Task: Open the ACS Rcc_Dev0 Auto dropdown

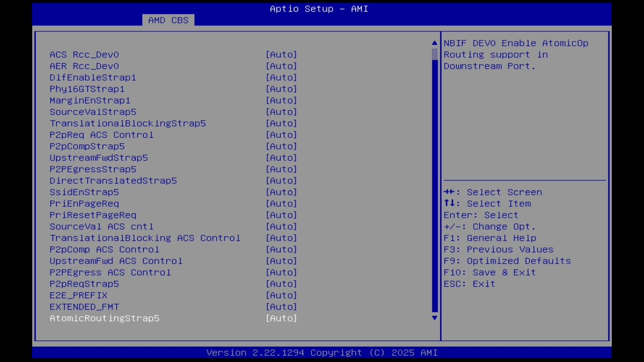Action: point(281,54)
